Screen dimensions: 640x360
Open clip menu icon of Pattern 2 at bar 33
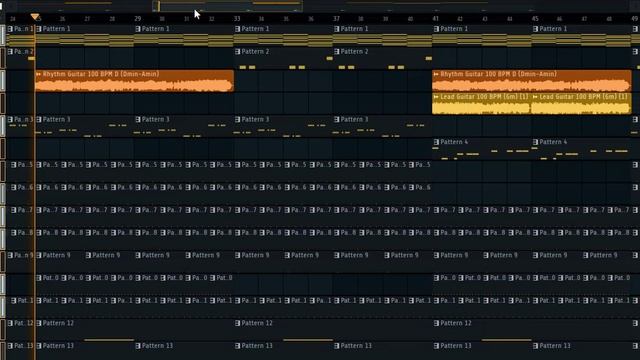tap(238, 52)
